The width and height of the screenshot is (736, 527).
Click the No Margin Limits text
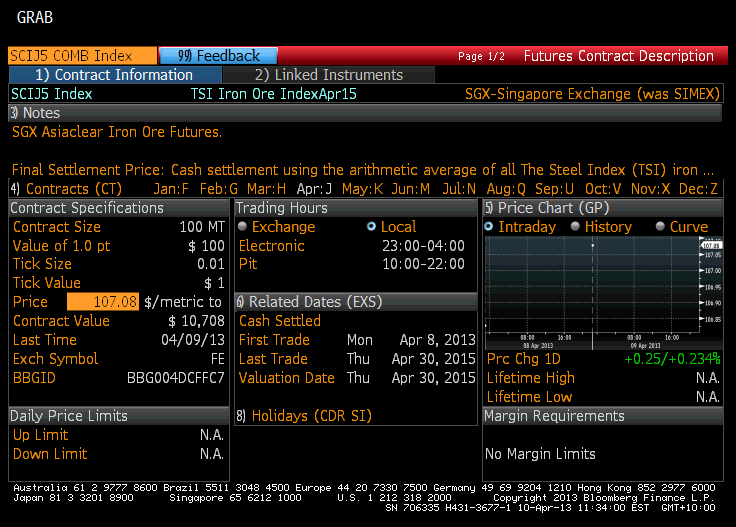click(x=540, y=454)
